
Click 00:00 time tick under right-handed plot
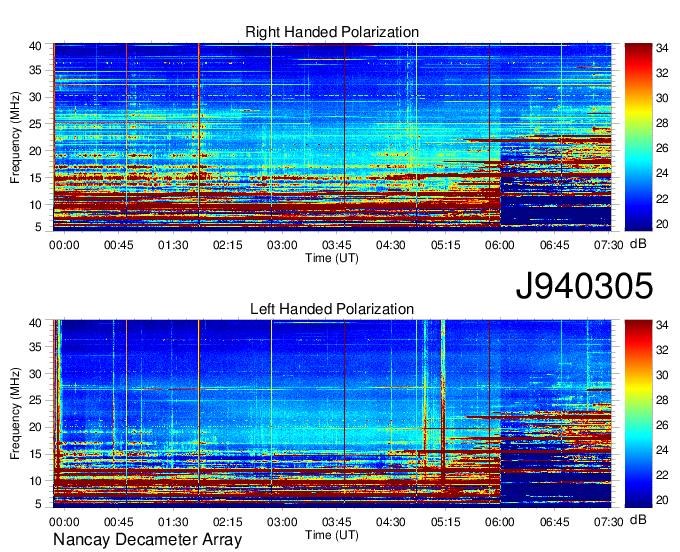coord(64,245)
